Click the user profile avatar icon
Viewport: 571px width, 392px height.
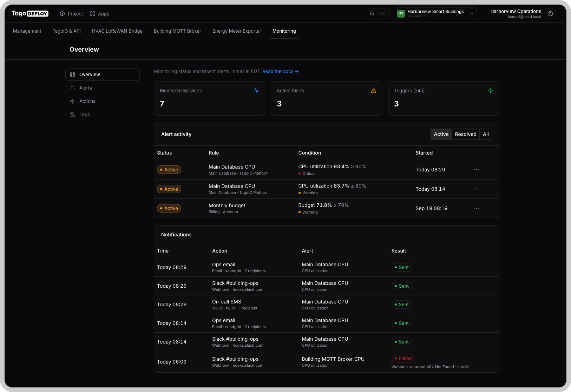[550, 14]
